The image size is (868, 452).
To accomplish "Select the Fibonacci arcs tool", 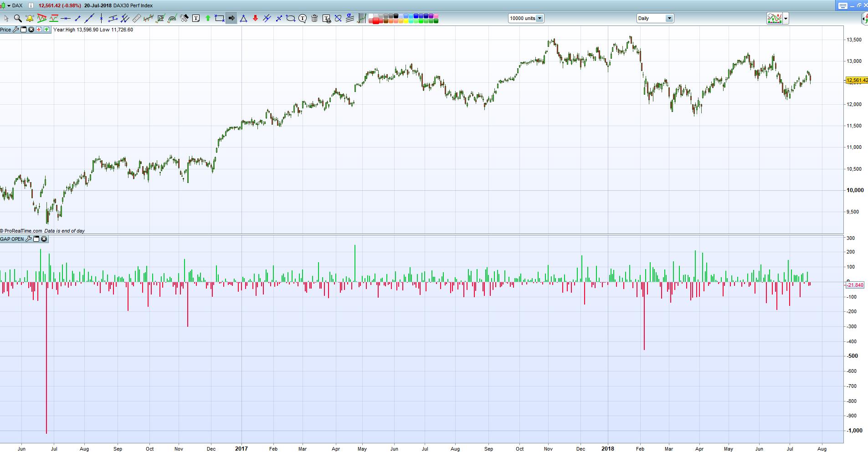I will [172, 19].
